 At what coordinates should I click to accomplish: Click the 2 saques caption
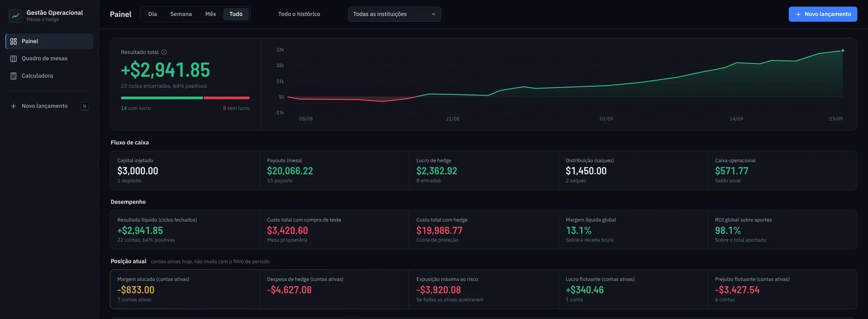tap(576, 181)
